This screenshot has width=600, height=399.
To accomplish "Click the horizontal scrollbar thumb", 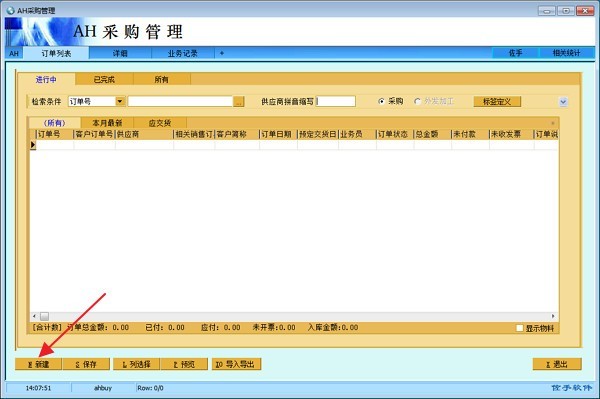I will click(x=44, y=316).
